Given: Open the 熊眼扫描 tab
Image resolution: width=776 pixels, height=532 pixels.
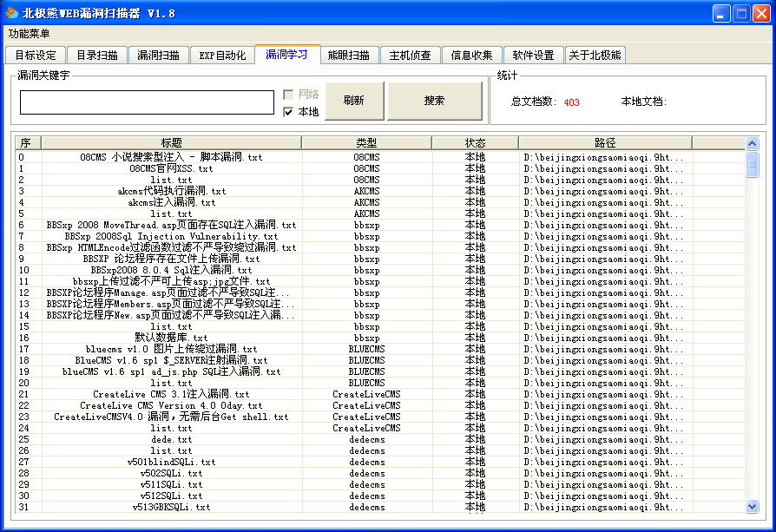Looking at the screenshot, I should pyautogui.click(x=348, y=53).
